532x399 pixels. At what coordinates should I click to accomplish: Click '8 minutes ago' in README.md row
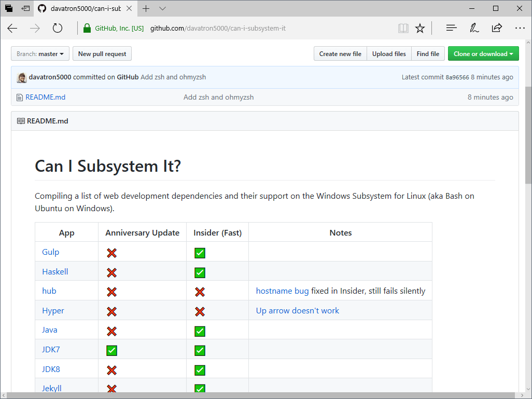tap(491, 97)
